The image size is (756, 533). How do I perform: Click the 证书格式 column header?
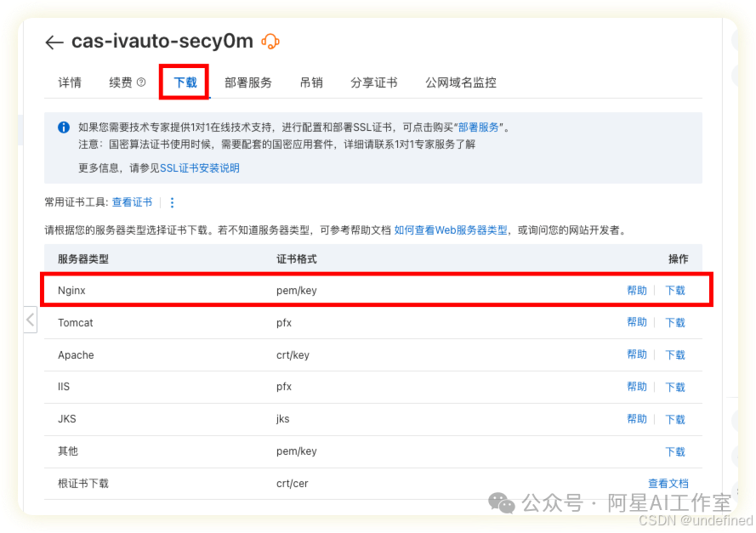[x=297, y=259]
